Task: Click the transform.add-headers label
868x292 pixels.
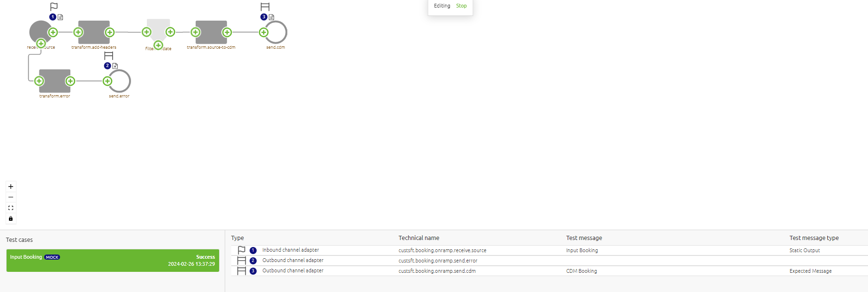Action: pyautogui.click(x=94, y=47)
